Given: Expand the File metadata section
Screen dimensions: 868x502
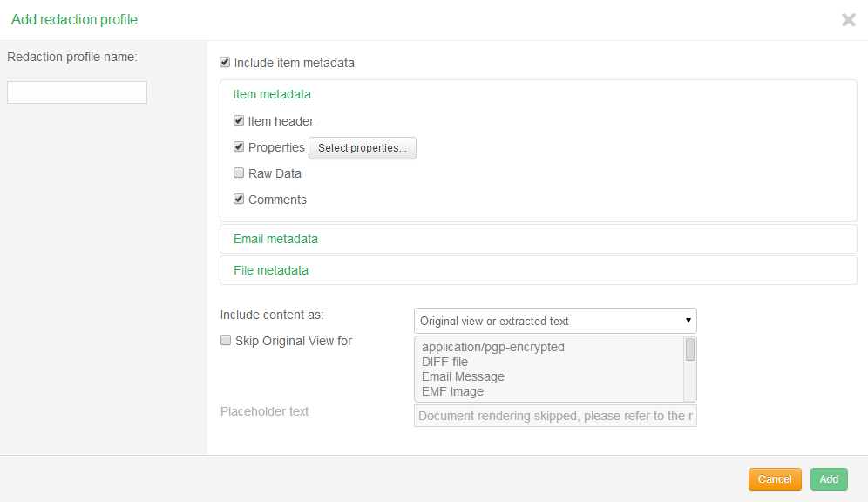Looking at the screenshot, I should click(x=271, y=269).
